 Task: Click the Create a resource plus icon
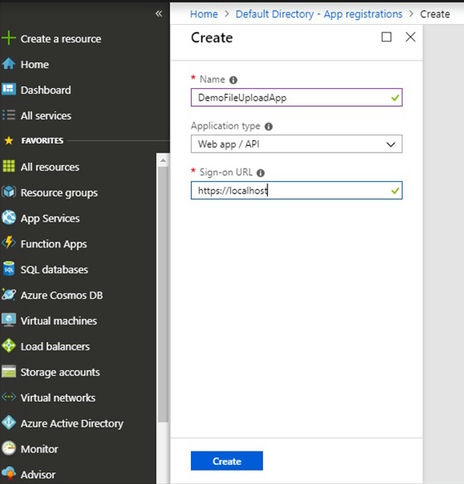(x=8, y=38)
